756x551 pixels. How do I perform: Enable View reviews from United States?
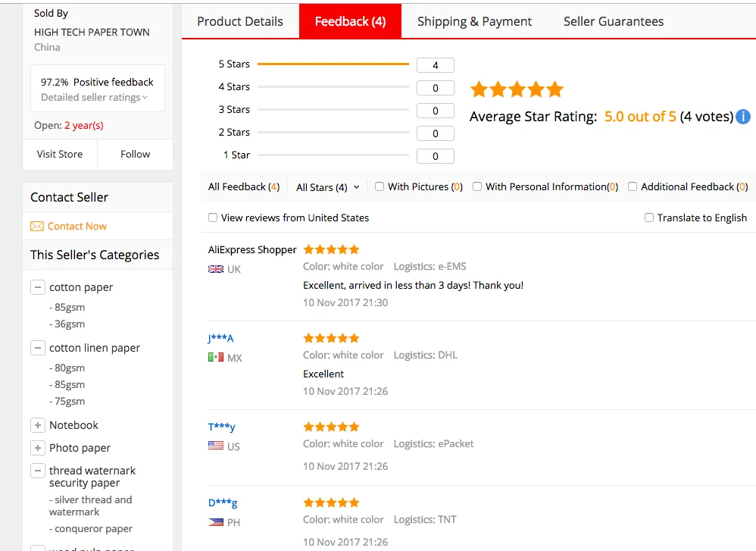(213, 218)
